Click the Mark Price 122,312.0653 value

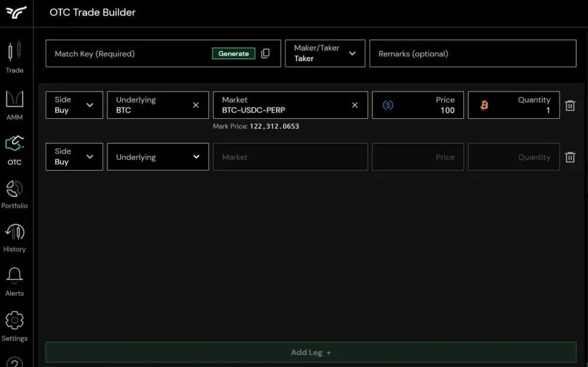click(x=275, y=126)
